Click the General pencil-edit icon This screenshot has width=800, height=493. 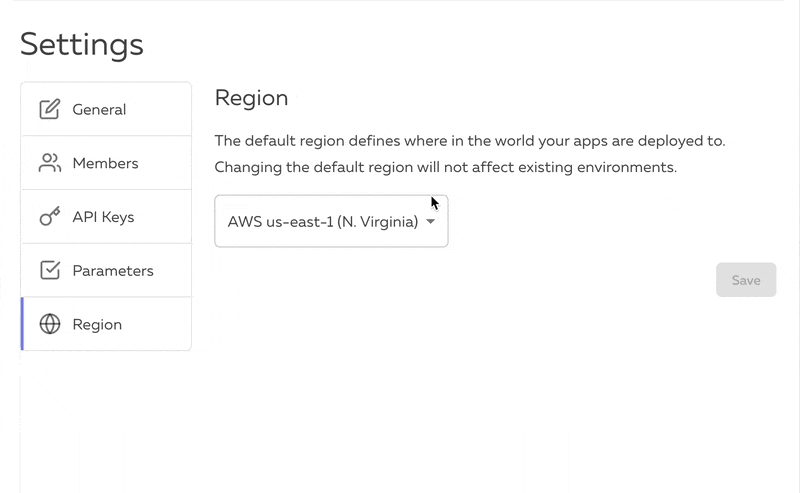coord(50,109)
